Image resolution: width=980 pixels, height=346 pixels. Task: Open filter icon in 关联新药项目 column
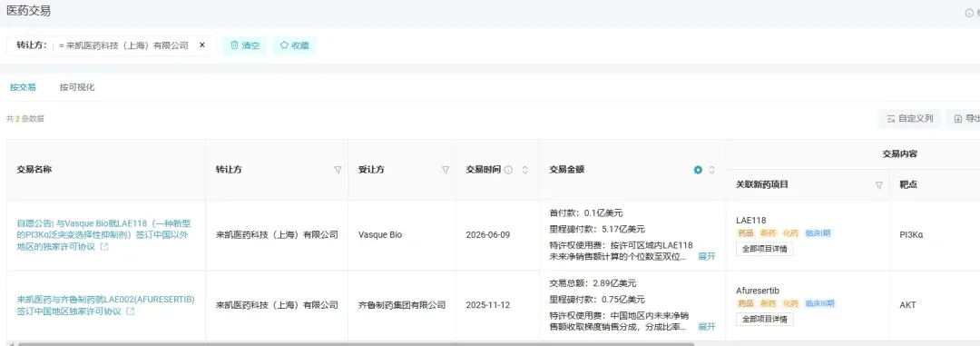[879, 185]
